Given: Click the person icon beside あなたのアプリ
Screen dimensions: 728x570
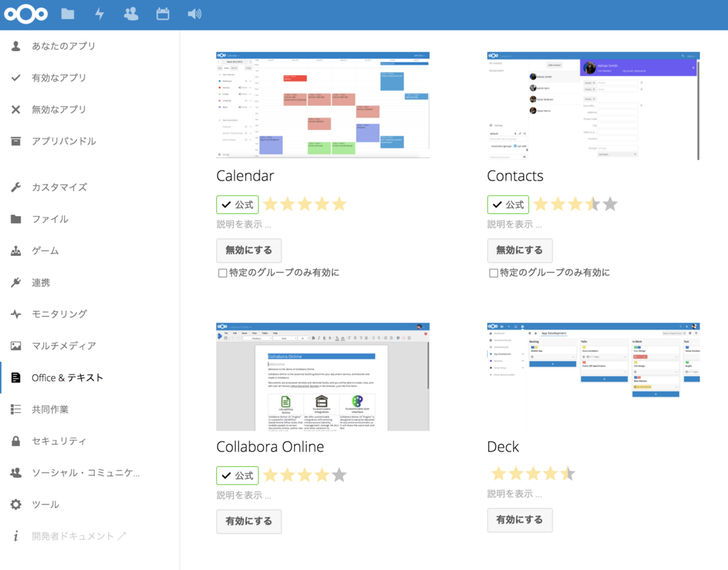Looking at the screenshot, I should pos(16,46).
